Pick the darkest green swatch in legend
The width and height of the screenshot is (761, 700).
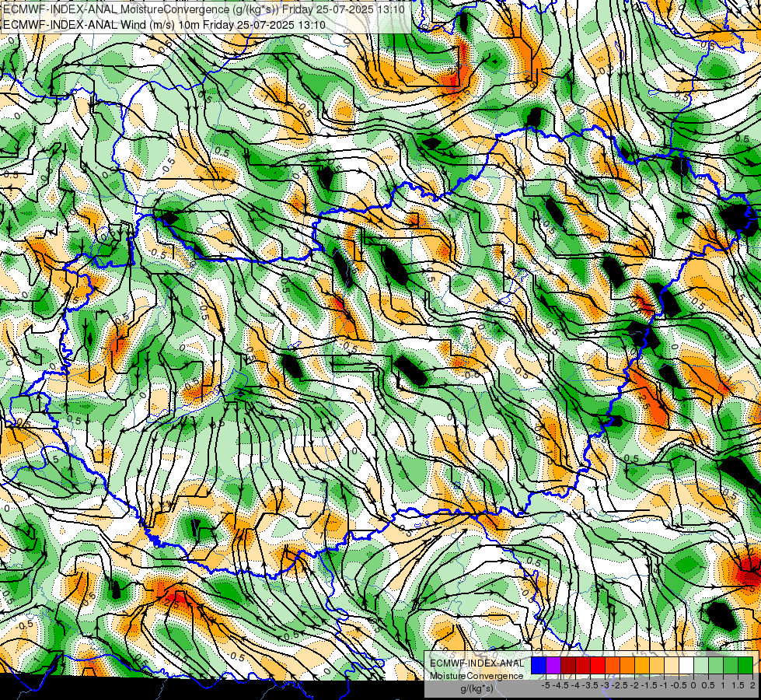tap(745, 666)
